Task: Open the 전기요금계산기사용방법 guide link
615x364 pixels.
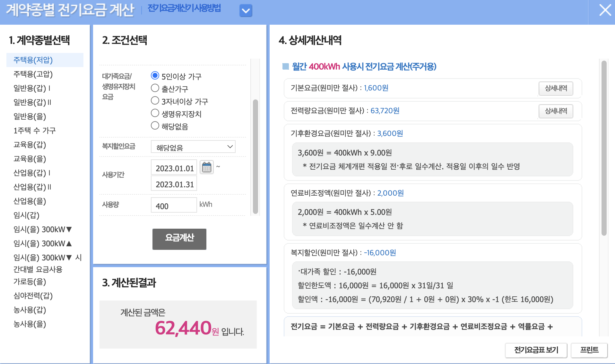Action: pyautogui.click(x=184, y=8)
